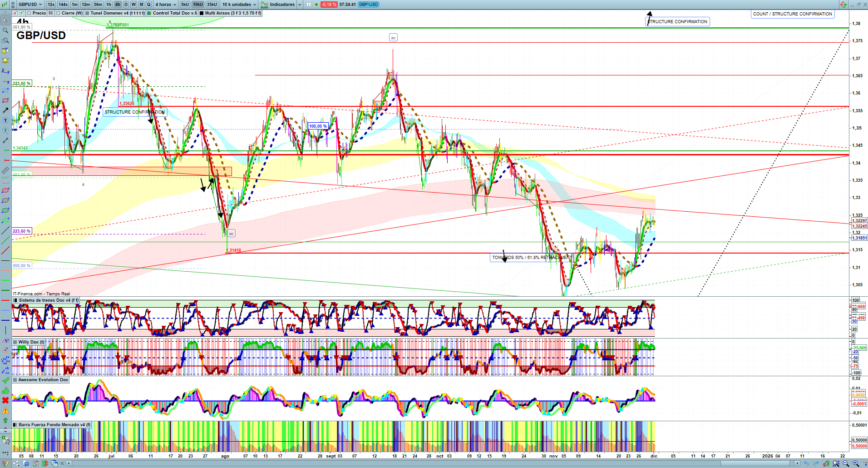This screenshot has width=868, height=468.
Task: Toggle Tunel Domenec v4 indicator visibility
Action: point(87,13)
